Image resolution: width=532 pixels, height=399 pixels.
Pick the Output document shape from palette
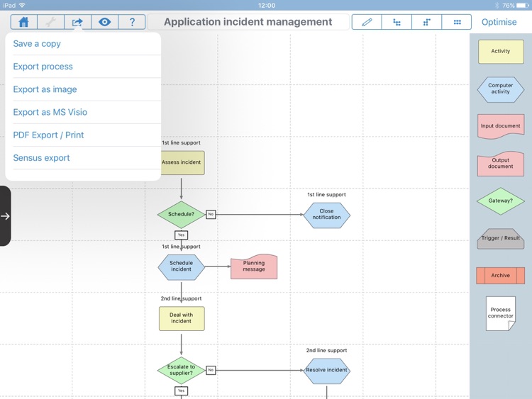[x=501, y=164]
